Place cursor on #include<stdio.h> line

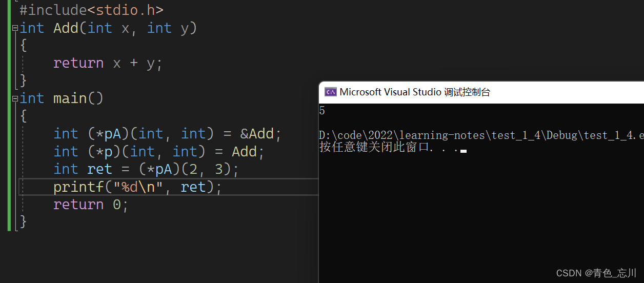91,10
